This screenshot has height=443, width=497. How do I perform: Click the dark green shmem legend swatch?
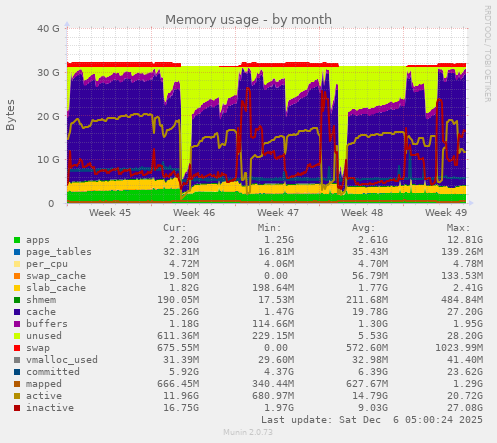17,300
